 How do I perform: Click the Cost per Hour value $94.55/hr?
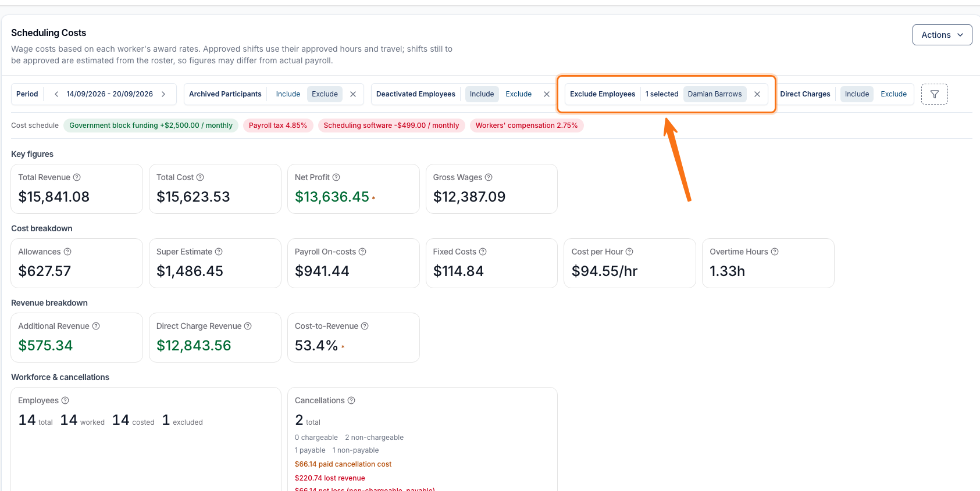pos(605,271)
